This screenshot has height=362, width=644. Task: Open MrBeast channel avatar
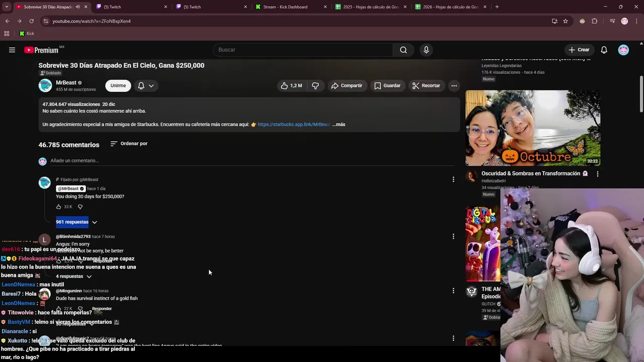(45, 85)
